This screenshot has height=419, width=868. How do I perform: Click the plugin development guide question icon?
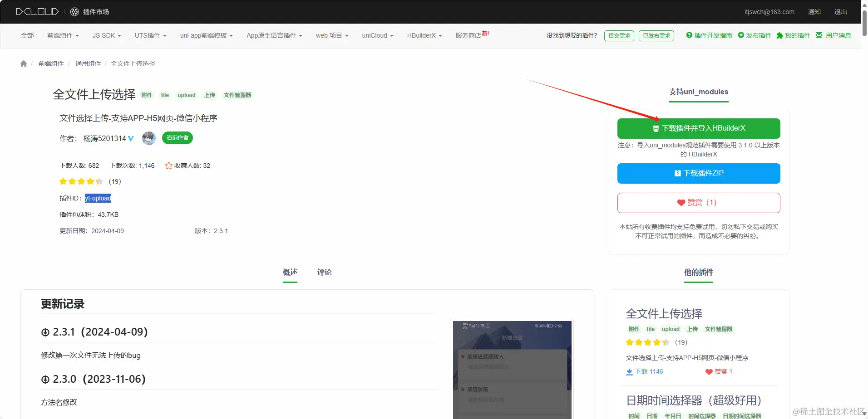(x=689, y=35)
